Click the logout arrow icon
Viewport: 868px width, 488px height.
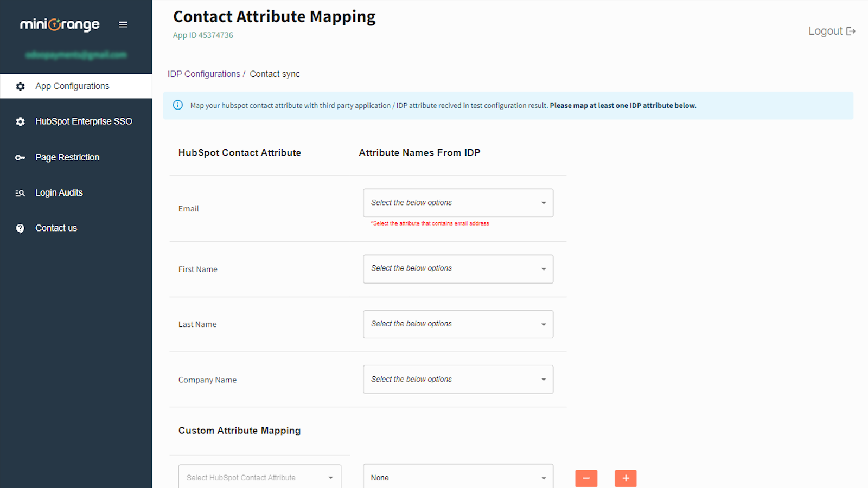[x=852, y=31]
